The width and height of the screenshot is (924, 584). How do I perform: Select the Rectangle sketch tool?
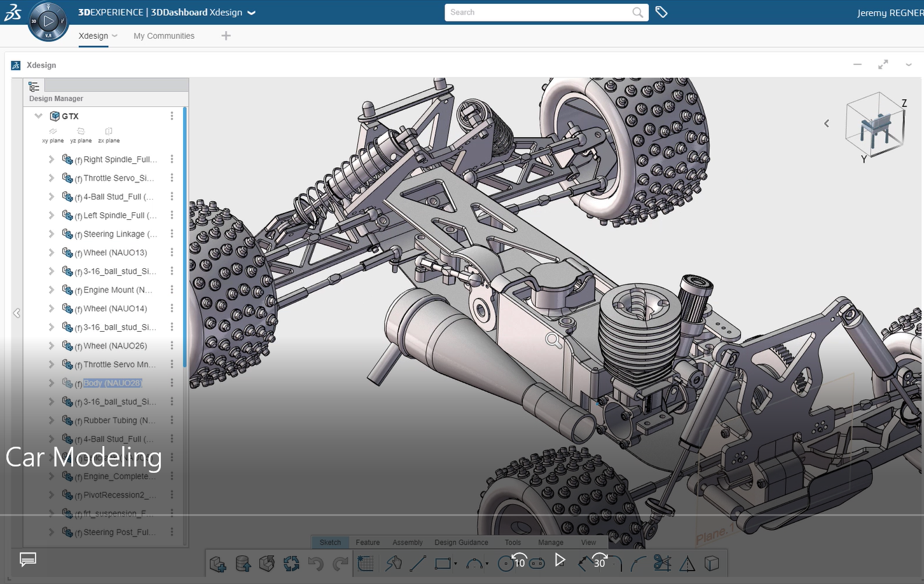[443, 564]
